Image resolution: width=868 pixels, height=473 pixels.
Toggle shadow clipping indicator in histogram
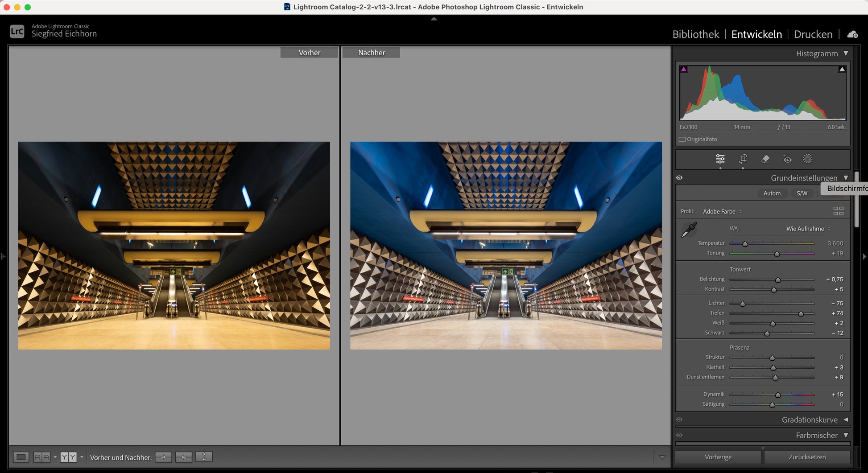(684, 70)
